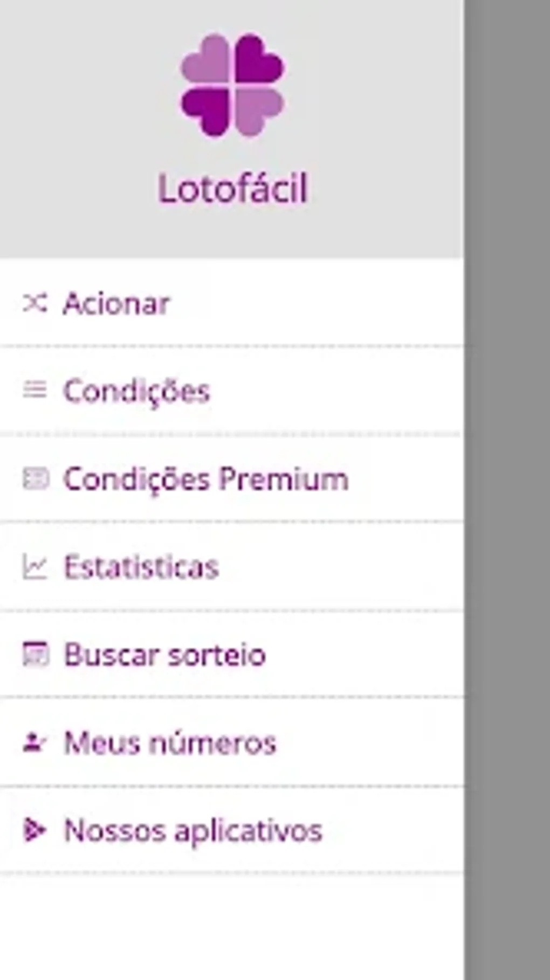Click the calendar icon beside Buscar sorteio
The height and width of the screenshot is (980, 550).
tap(36, 655)
